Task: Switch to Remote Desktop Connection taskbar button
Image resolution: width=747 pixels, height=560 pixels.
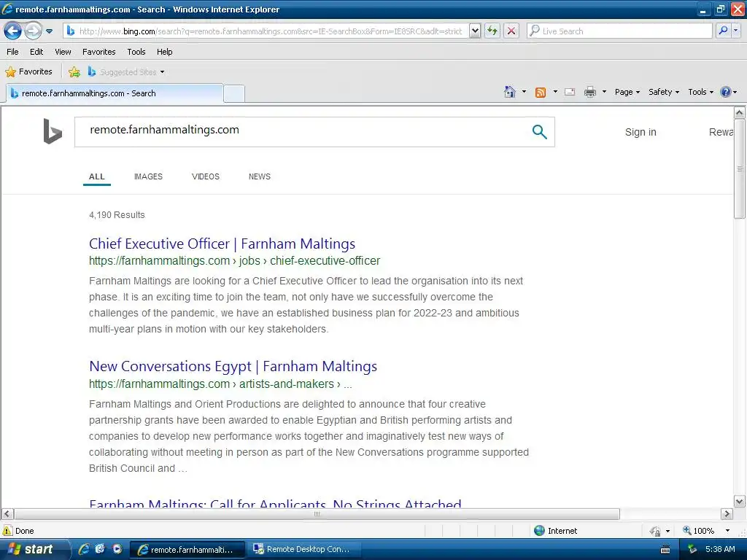Action: 305,549
